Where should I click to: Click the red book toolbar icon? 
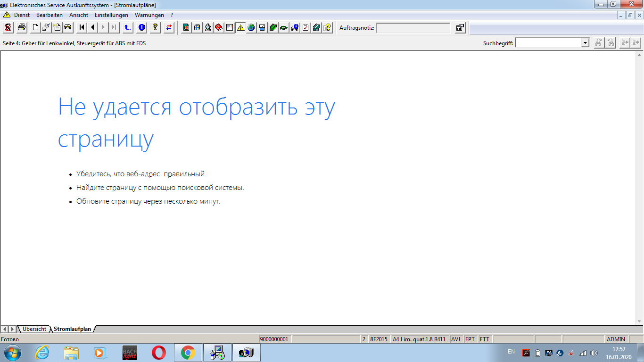[219, 27]
